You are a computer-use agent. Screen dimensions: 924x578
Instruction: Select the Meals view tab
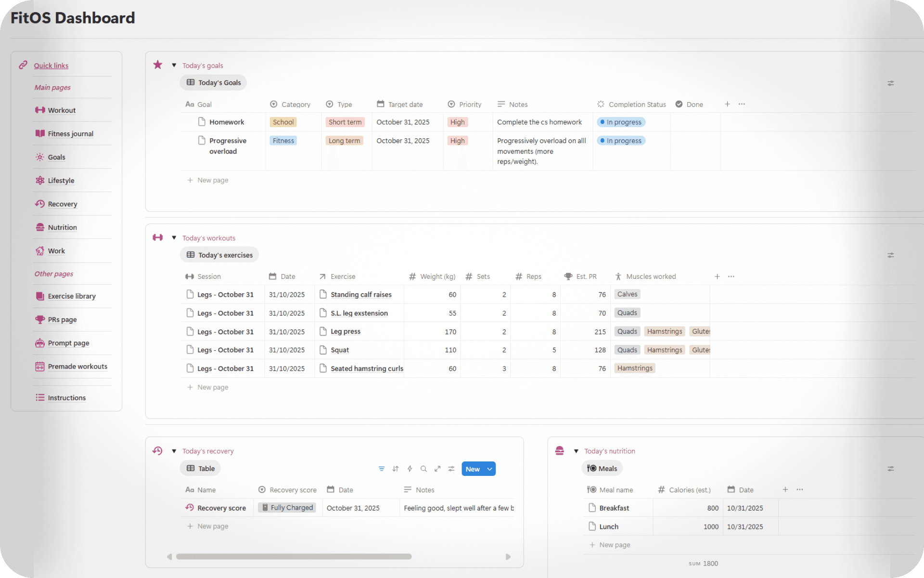tap(602, 468)
